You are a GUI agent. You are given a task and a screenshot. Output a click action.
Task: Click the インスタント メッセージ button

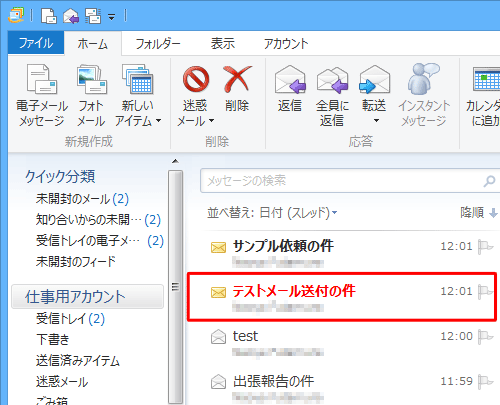[x=424, y=96]
